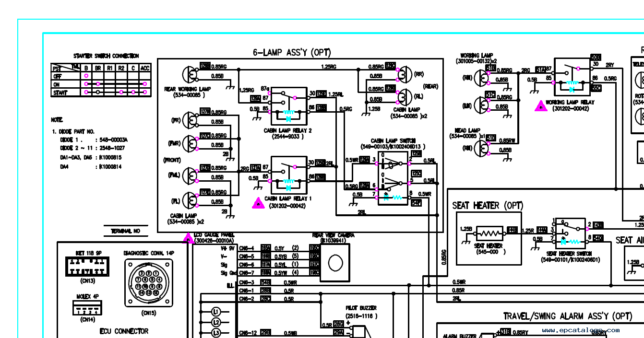This screenshot has height=338, width=644.
Task: Click the Molex 4P connector symbol
Action: (x=87, y=308)
